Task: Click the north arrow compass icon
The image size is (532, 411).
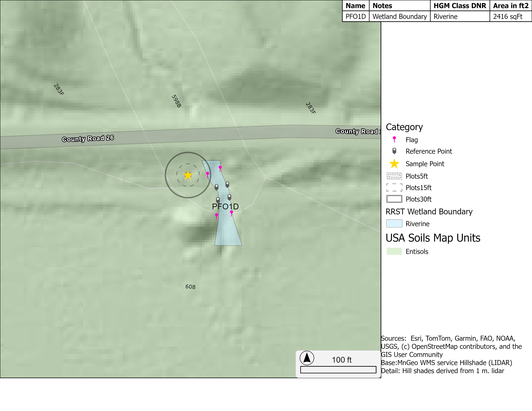Action: [307, 358]
